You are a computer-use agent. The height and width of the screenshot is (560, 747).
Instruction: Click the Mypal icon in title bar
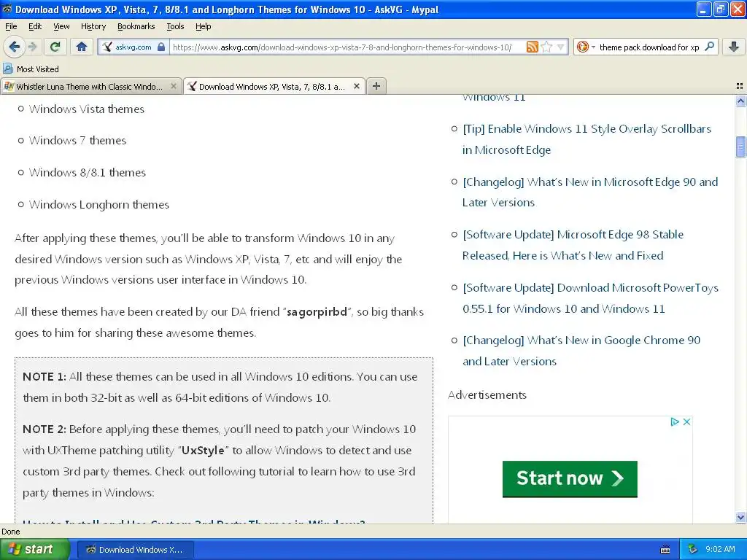pyautogui.click(x=7, y=9)
